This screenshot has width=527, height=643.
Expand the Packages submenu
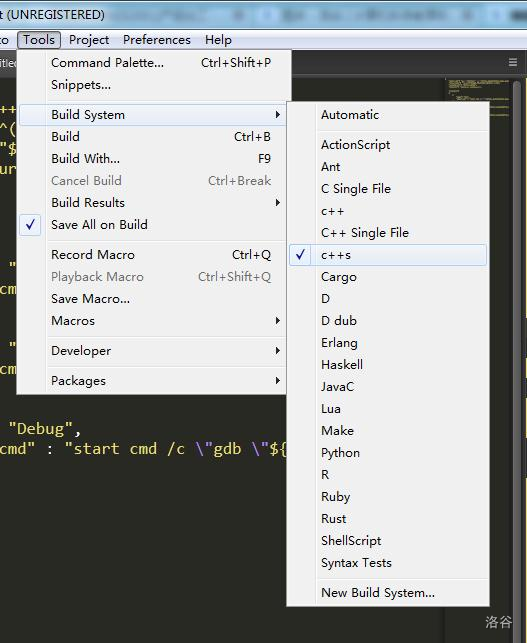tap(153, 381)
